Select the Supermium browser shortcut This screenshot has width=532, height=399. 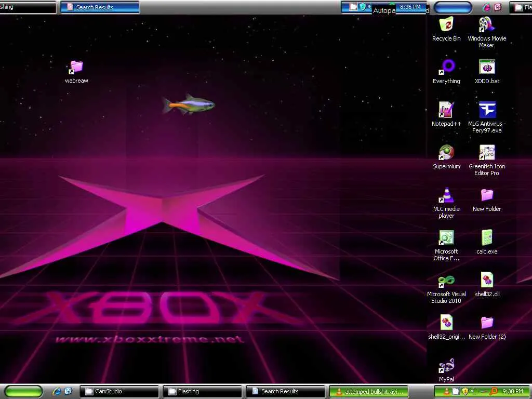(x=446, y=157)
